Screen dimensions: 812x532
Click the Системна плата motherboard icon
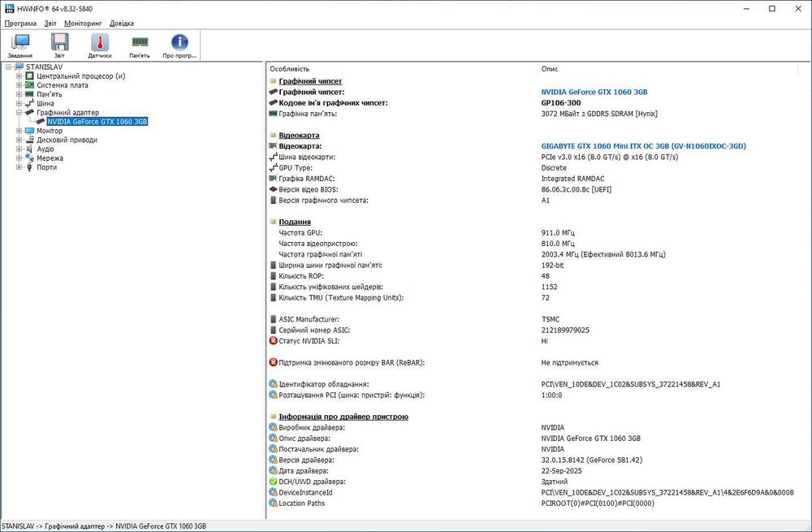pos(29,85)
